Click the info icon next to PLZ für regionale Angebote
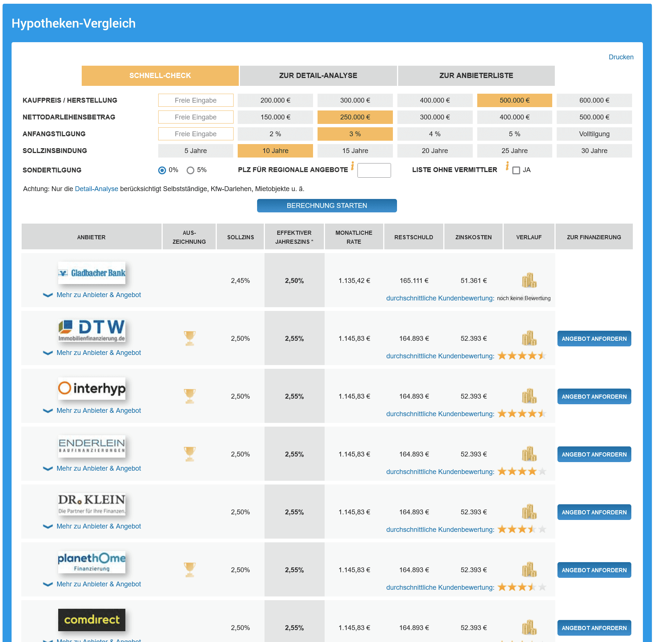 click(352, 166)
